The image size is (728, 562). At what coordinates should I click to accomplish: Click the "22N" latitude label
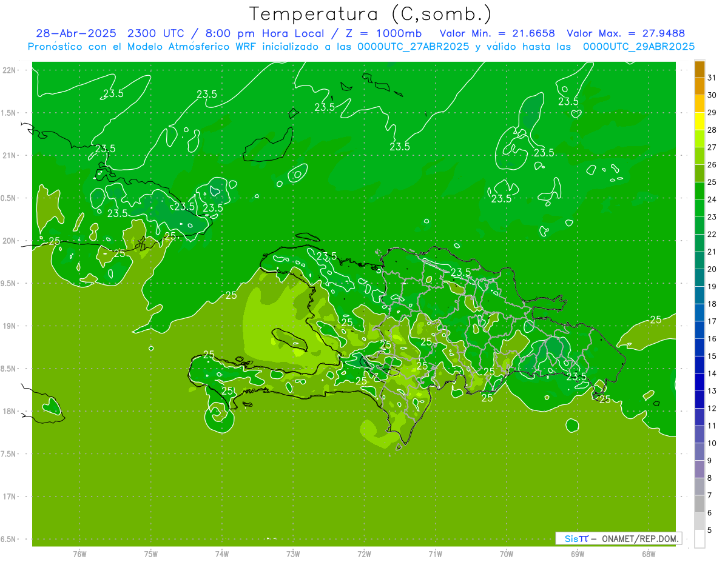[8, 70]
